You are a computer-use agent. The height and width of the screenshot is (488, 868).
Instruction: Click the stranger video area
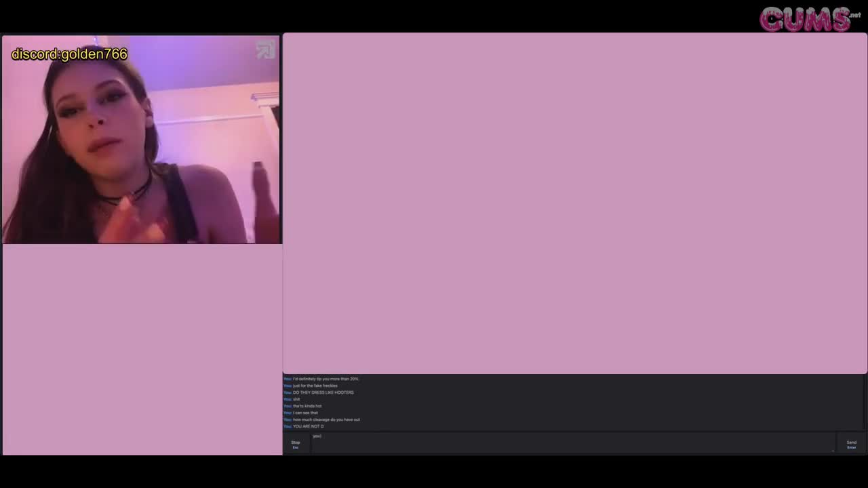[575, 203]
